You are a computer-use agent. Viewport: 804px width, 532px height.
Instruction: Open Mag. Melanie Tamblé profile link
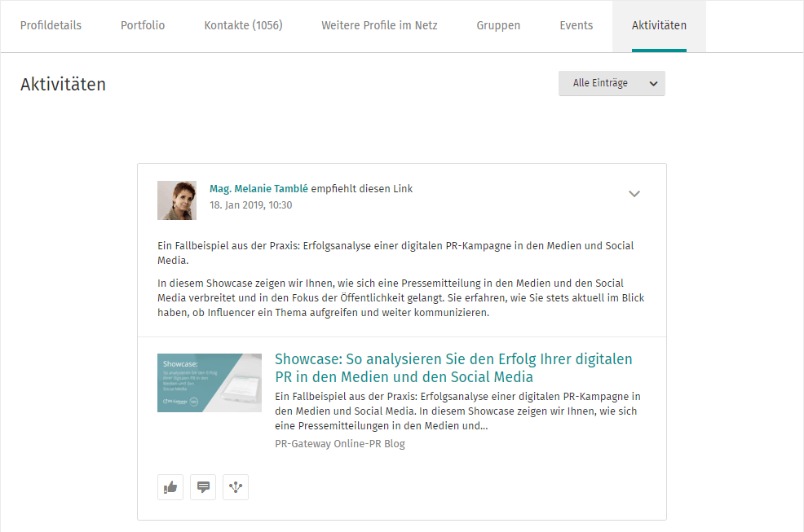click(258, 189)
